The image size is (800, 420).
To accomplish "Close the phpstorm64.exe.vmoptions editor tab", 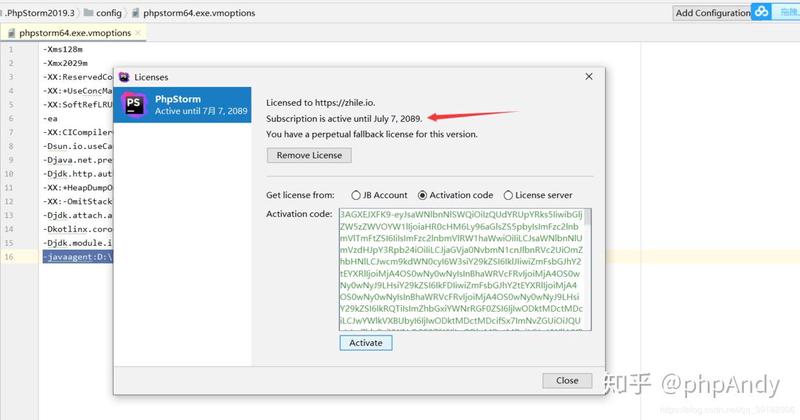I will (x=140, y=33).
